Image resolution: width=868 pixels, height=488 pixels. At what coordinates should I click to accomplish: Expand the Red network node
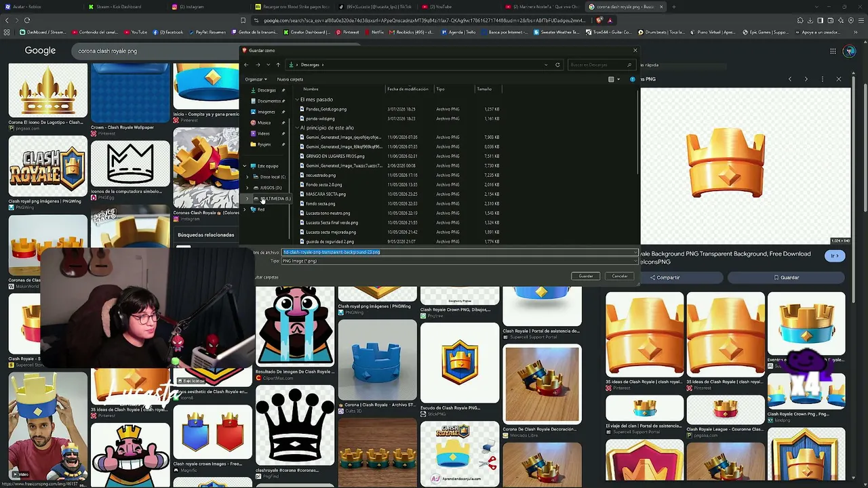246,209
